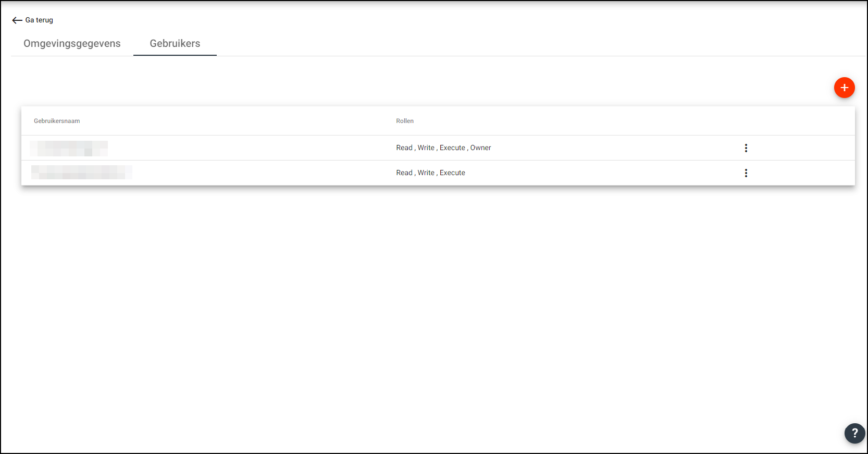Click the Rollen column header
This screenshot has width=868, height=454.
click(404, 121)
